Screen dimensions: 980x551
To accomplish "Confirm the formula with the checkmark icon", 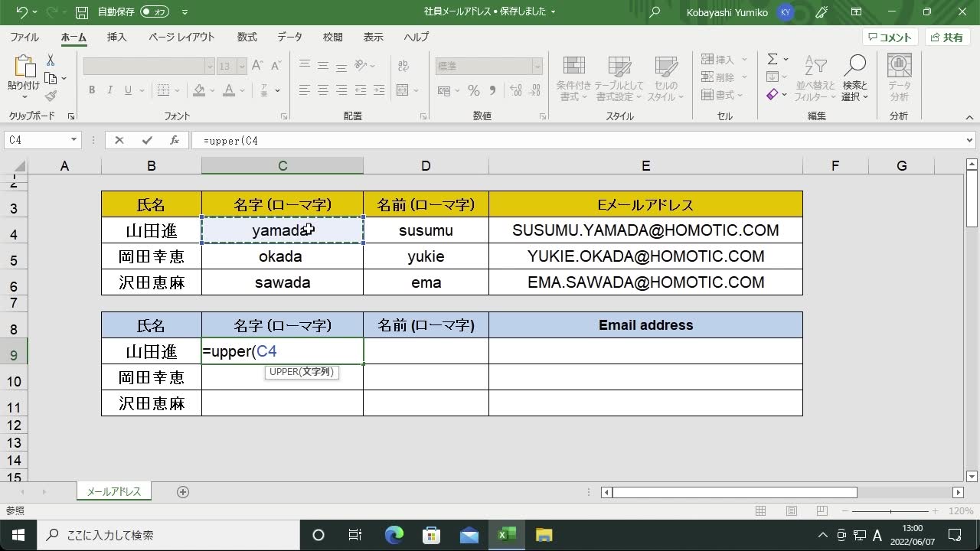I will point(147,140).
